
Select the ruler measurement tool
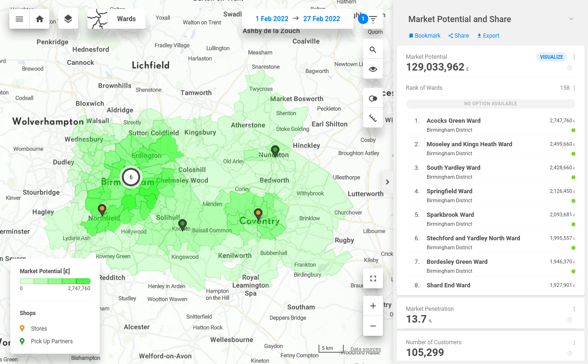point(373,118)
